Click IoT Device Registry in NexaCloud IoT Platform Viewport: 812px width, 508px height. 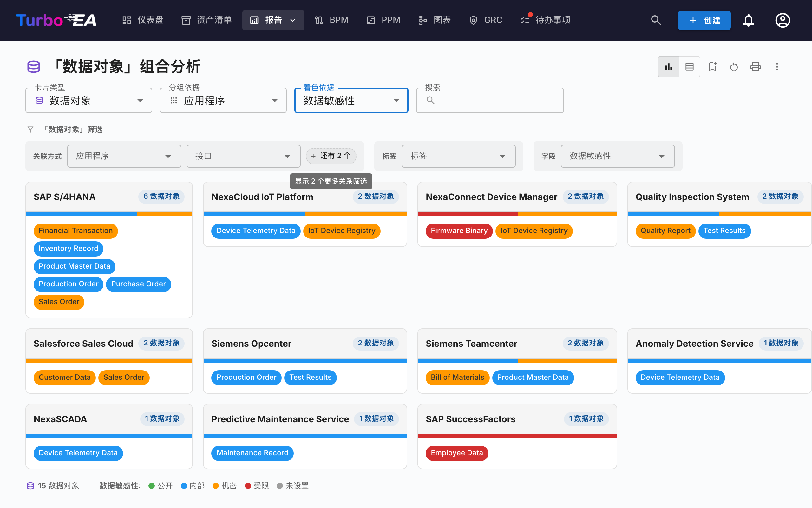click(x=342, y=231)
